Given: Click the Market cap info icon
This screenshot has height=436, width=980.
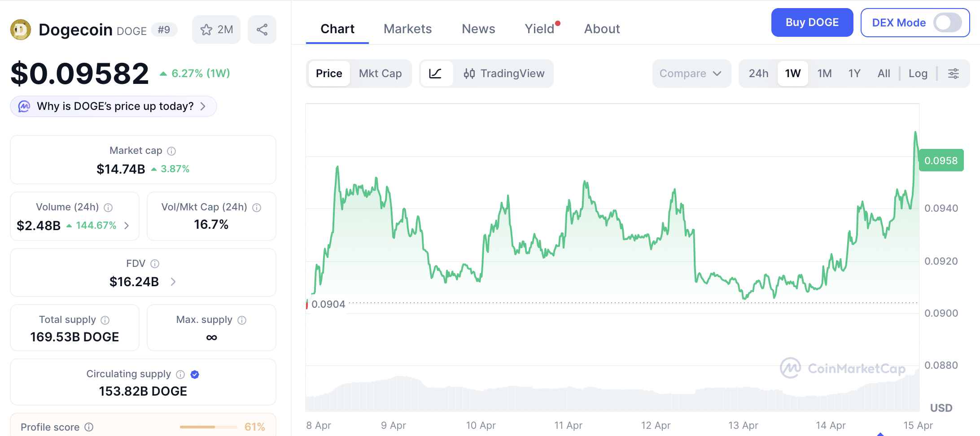Looking at the screenshot, I should click(x=171, y=151).
